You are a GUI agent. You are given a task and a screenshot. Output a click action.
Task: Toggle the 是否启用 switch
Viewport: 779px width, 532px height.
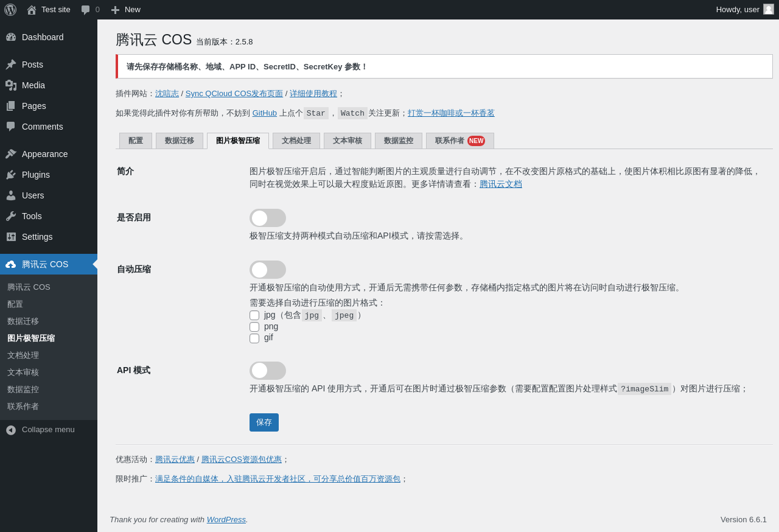[268, 218]
